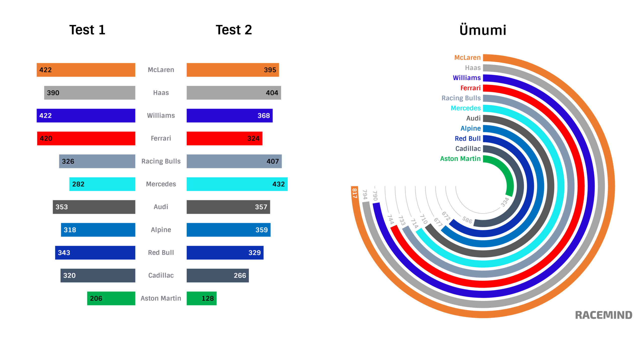The width and height of the screenshot is (644, 338).
Task: Select the green Aston Martin Test 1 bar
Action: click(x=111, y=298)
